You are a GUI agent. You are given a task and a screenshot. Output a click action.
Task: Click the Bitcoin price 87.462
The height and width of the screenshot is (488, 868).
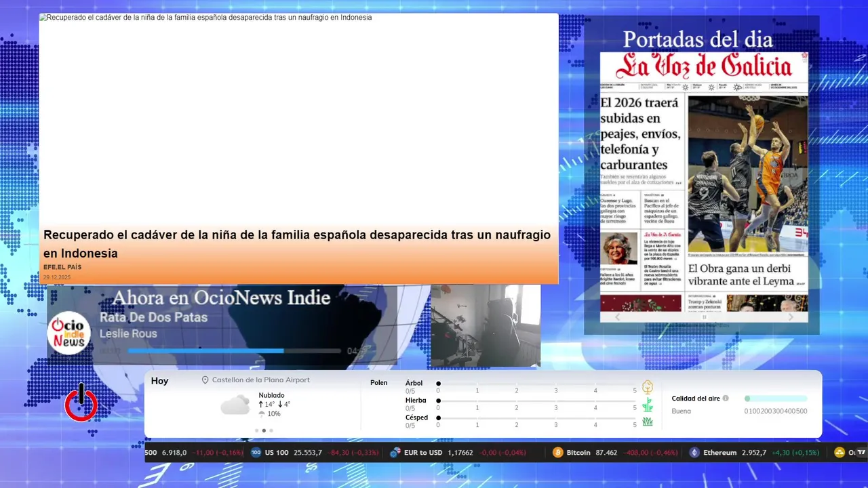pyautogui.click(x=606, y=453)
